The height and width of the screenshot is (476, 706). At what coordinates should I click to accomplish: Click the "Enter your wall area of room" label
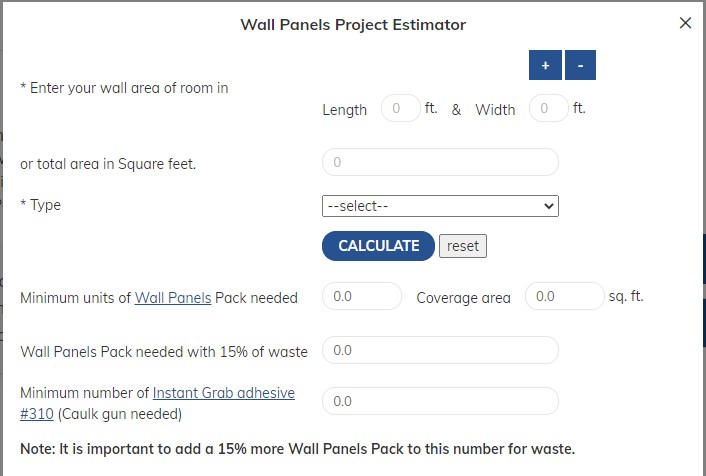[x=125, y=88]
